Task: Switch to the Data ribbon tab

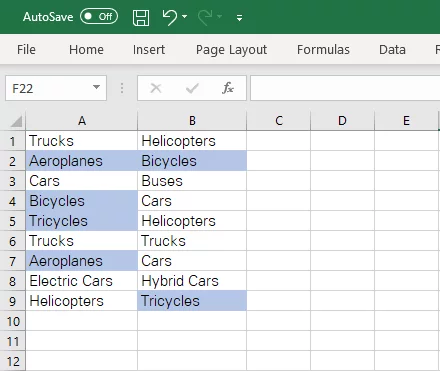Action: click(392, 50)
